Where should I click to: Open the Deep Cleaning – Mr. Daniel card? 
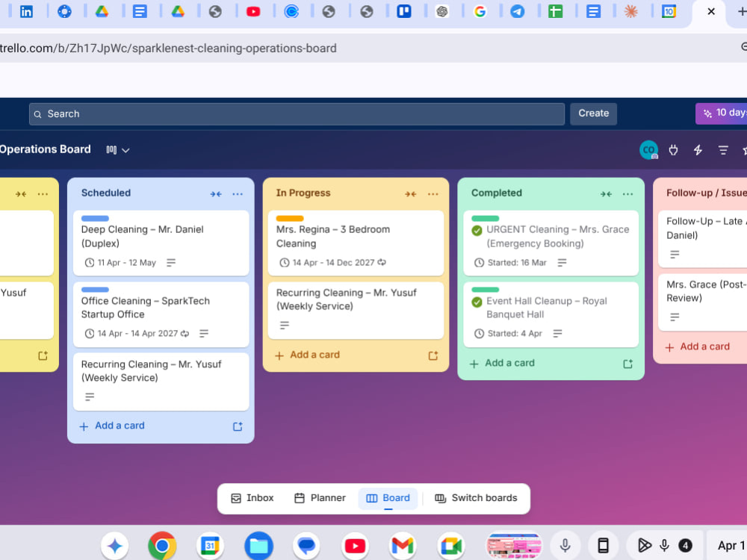click(161, 243)
